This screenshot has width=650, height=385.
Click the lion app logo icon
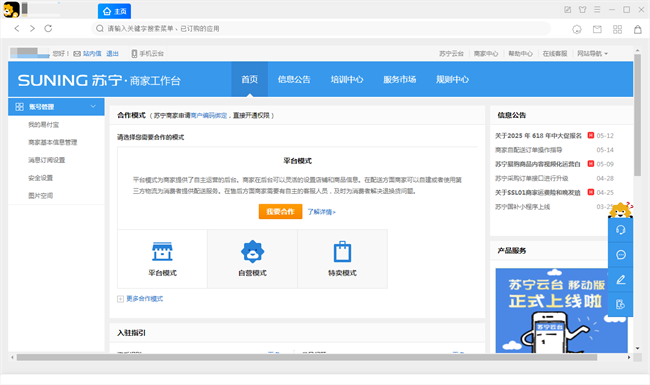pyautogui.click(x=11, y=10)
